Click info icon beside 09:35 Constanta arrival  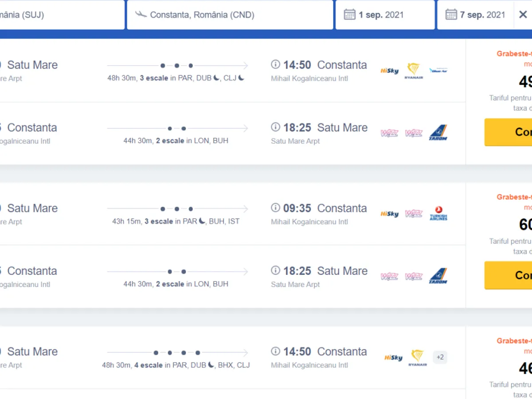coord(276,208)
